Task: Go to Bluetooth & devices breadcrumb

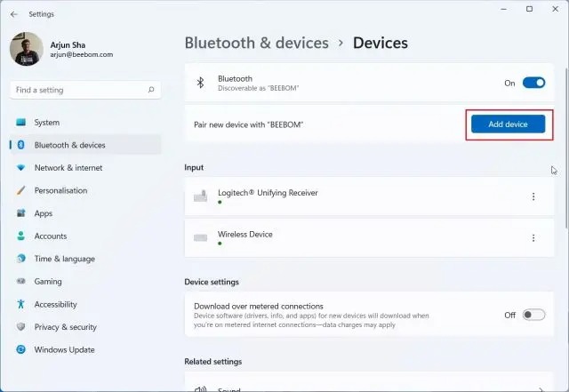Action: click(x=257, y=43)
